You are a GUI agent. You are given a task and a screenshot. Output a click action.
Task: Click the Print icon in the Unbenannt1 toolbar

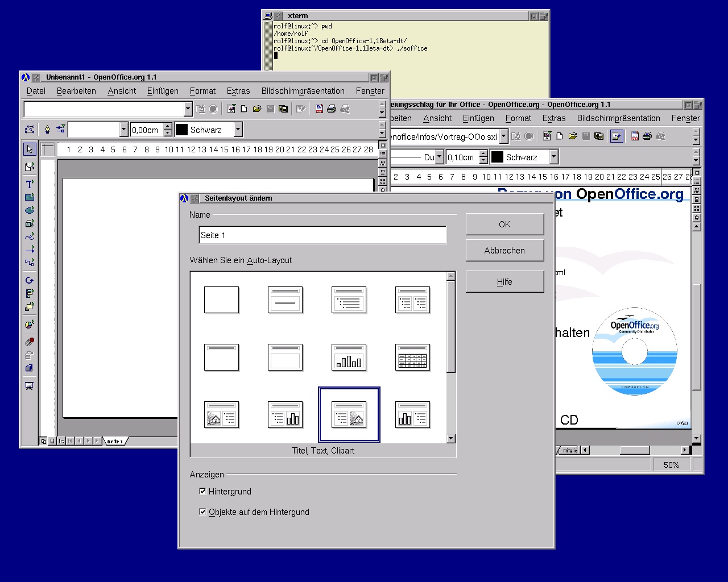tap(332, 109)
